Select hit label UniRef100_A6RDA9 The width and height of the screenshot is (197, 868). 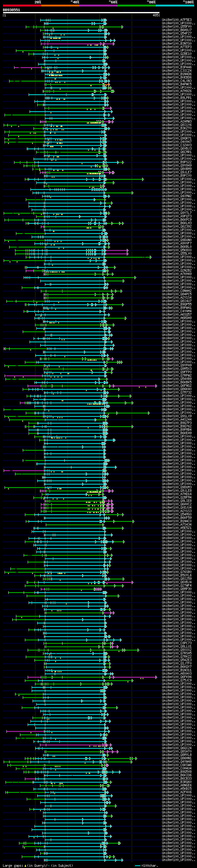pos(177,318)
